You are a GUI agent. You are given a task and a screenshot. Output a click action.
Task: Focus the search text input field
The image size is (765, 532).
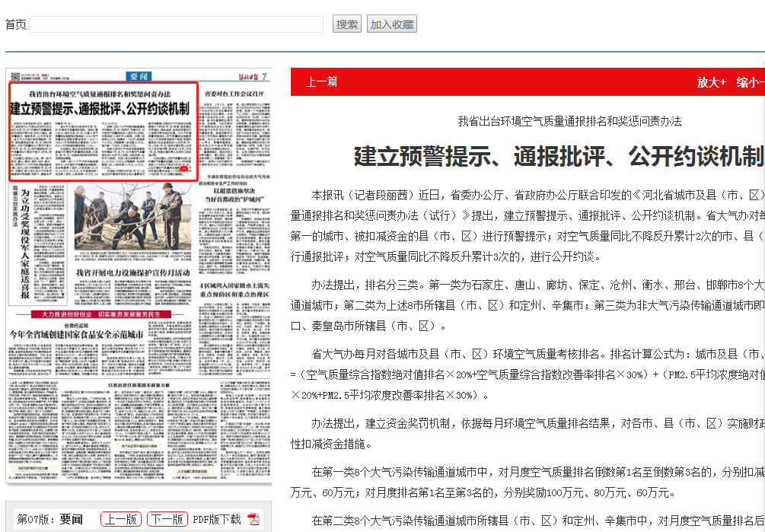pyautogui.click(x=176, y=24)
